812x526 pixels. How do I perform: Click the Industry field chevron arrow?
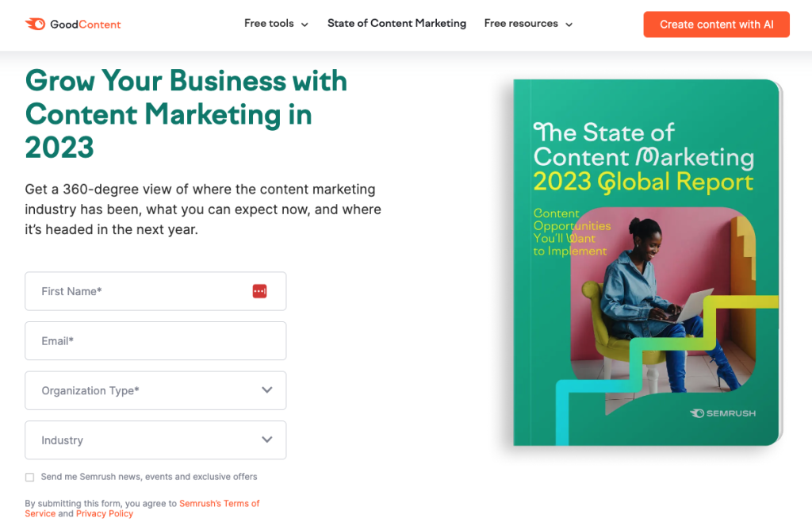pyautogui.click(x=267, y=440)
